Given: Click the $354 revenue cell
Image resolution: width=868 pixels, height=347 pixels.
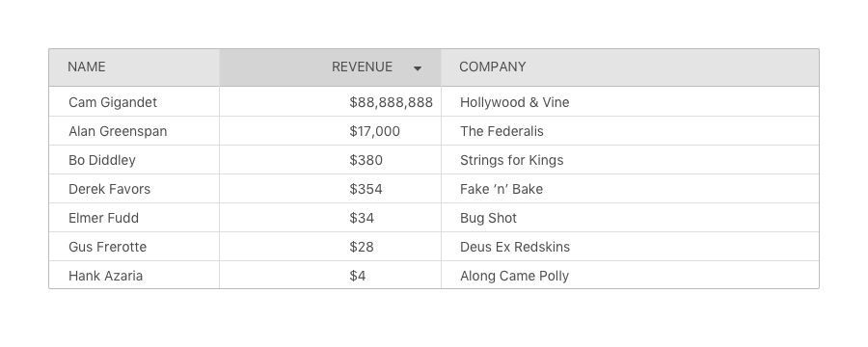Looking at the screenshot, I should pyautogui.click(x=330, y=189).
